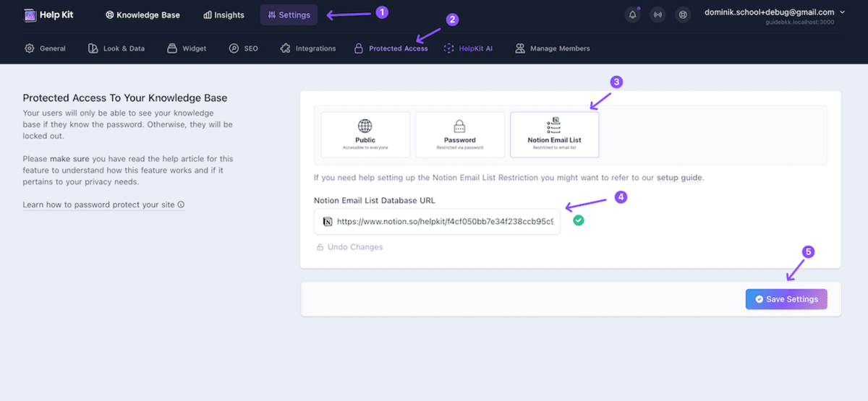The image size is (868, 401).
Task: Click the guidebkk.localhost:3000 text
Action: click(x=800, y=23)
